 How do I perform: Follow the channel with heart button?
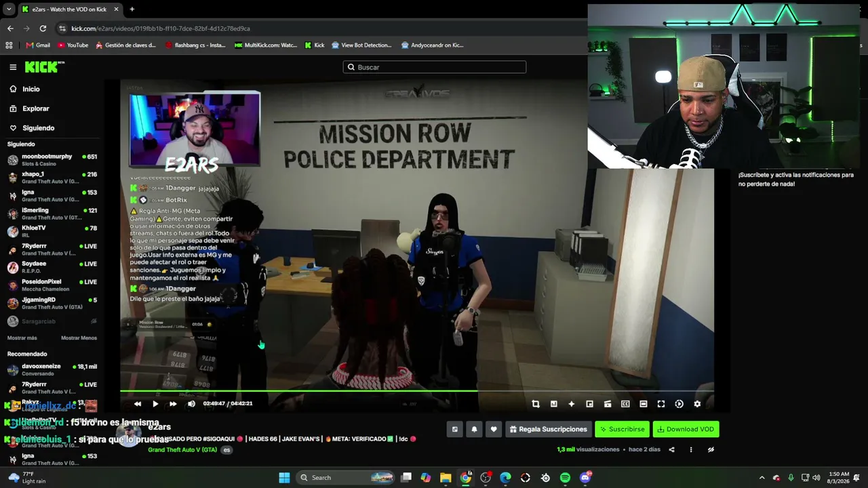tap(494, 429)
